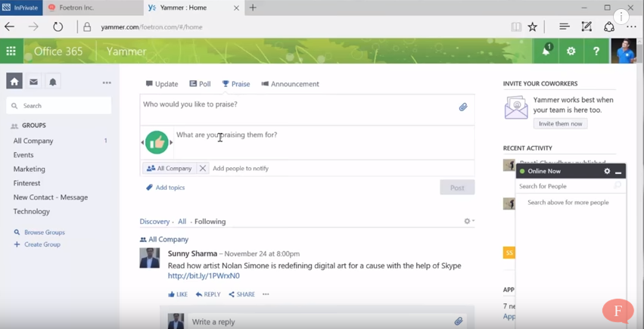Focus the left sidebar Search field
Viewport: 644px width, 329px height.
tap(59, 105)
